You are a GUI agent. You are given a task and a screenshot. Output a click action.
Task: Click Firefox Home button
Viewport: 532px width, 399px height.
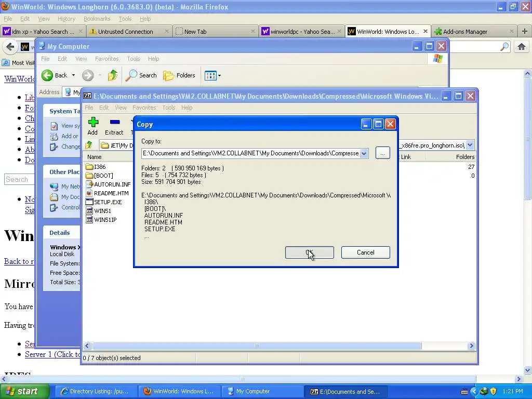[522, 47]
